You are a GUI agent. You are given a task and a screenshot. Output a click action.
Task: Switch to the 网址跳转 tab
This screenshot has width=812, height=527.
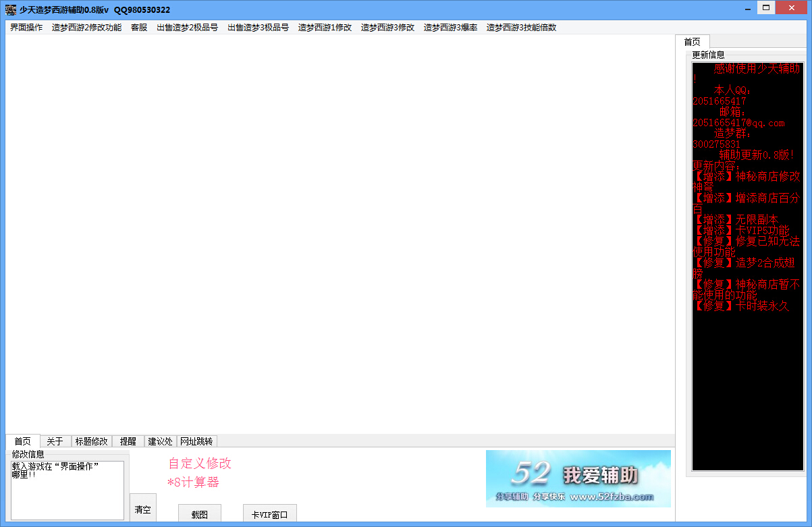(x=196, y=441)
